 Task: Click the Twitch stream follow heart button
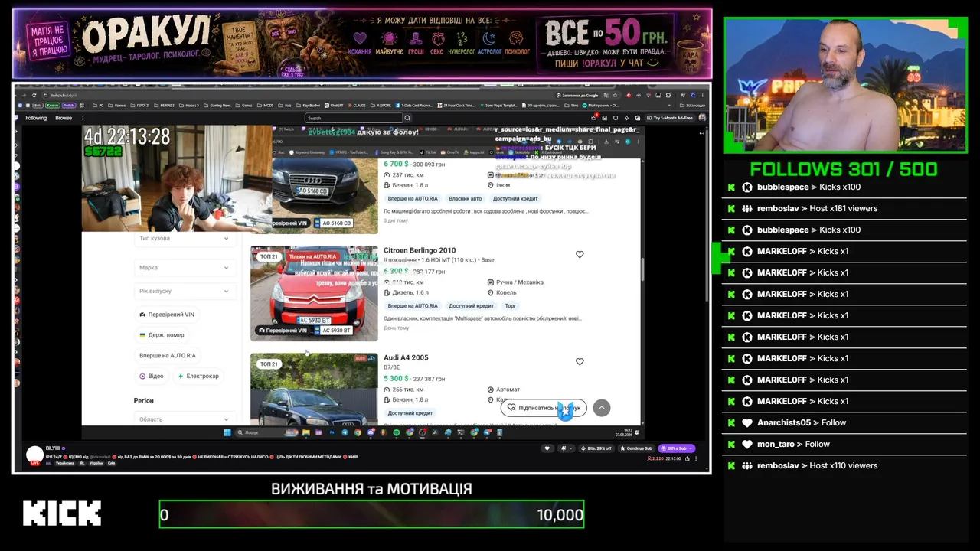click(547, 448)
